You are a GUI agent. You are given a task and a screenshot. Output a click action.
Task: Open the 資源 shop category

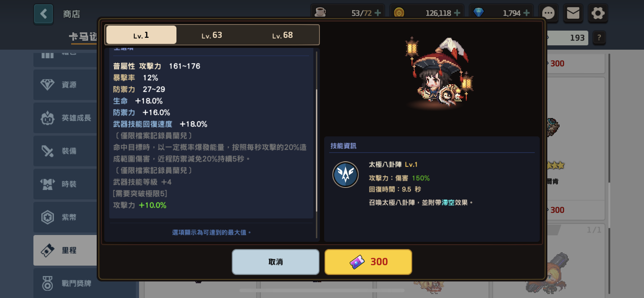click(x=65, y=85)
